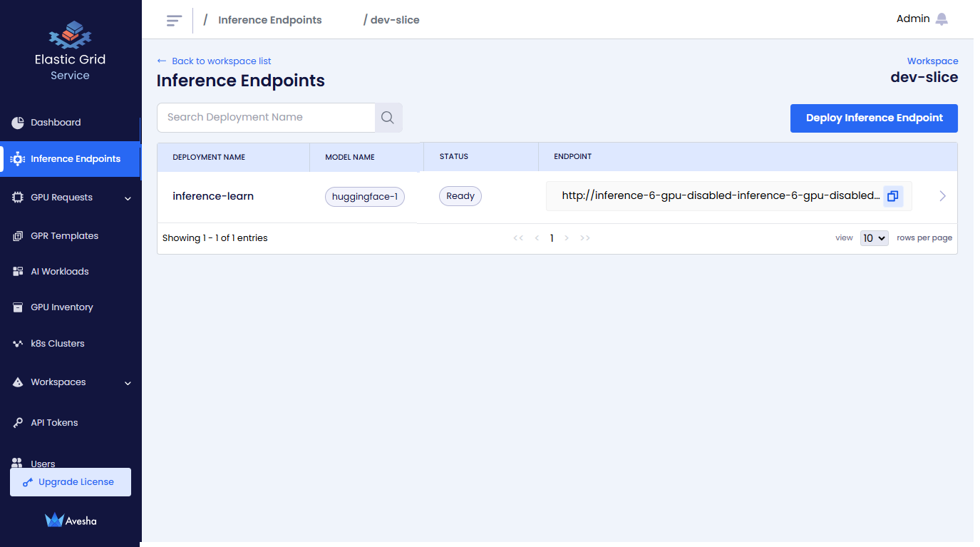Open notifications bell icon

click(942, 19)
